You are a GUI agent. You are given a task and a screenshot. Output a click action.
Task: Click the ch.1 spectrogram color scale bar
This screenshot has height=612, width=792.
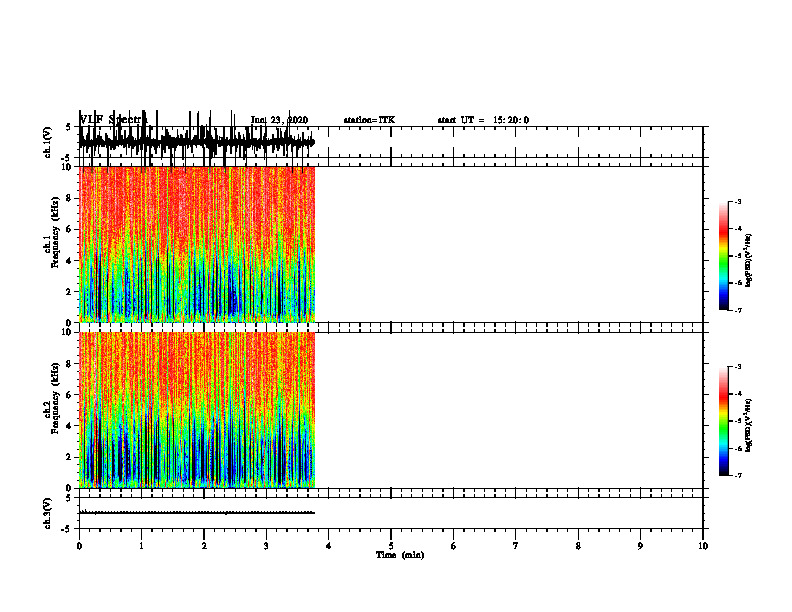coord(723,256)
